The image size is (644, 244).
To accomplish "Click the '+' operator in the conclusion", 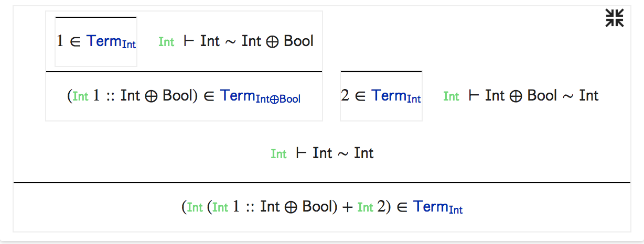I will [347, 207].
